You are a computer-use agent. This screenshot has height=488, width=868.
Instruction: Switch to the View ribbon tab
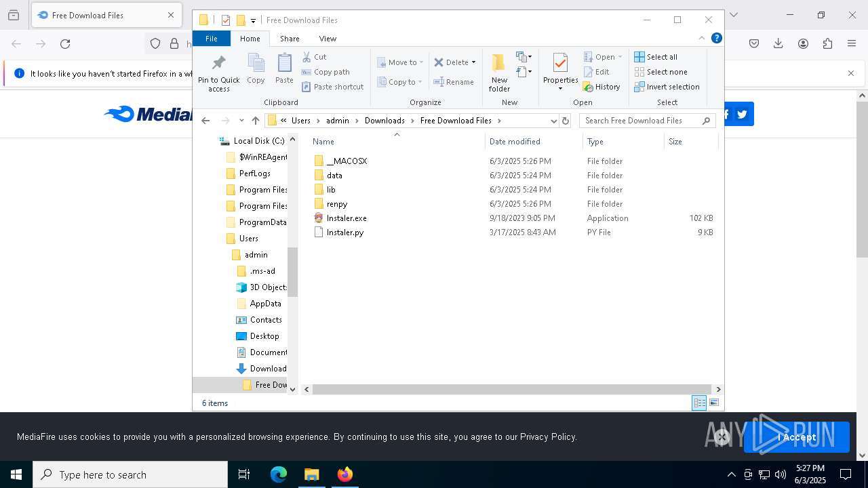coord(328,39)
